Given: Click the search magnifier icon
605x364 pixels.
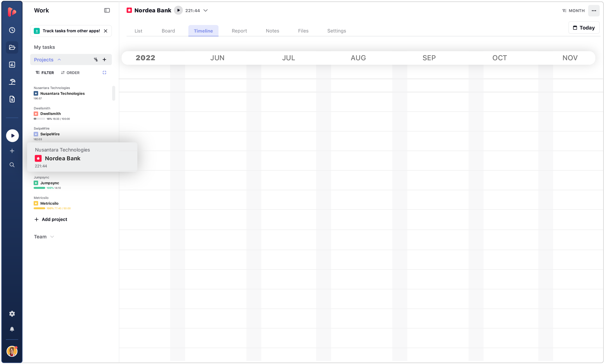Looking at the screenshot, I should pos(12,165).
